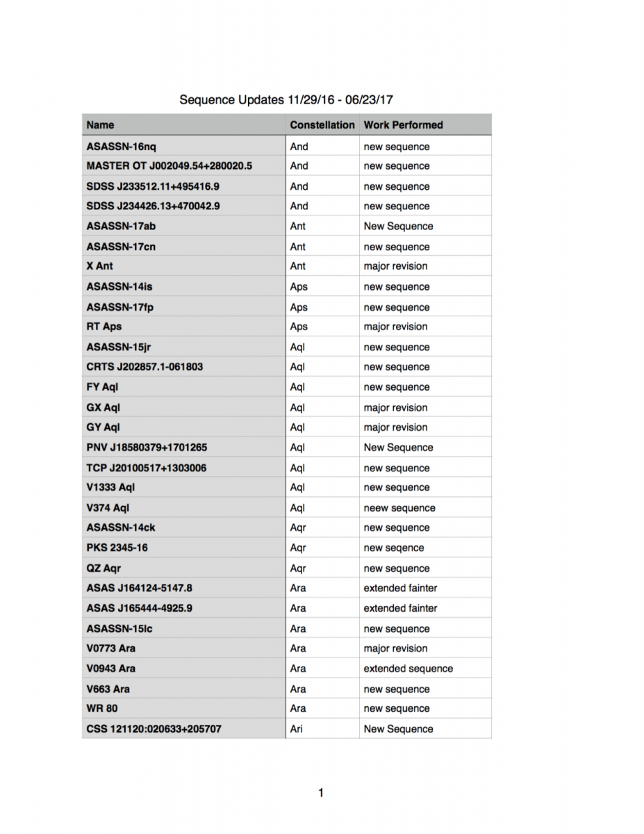This screenshot has width=644, height=834.
Task: Select the WR 80 name cell
Action: [x=102, y=709]
